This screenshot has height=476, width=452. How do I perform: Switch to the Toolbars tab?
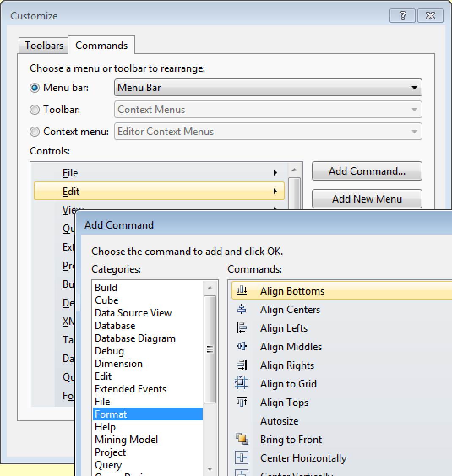coord(44,46)
